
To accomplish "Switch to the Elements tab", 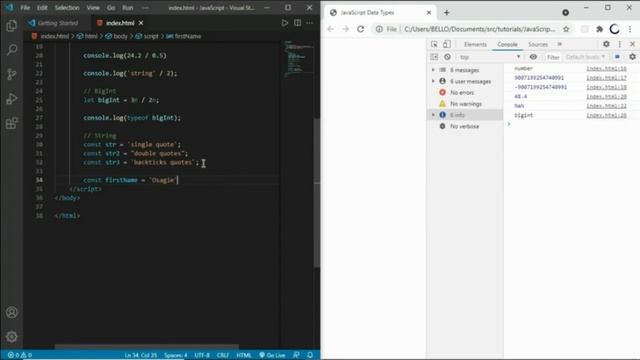I will [475, 44].
